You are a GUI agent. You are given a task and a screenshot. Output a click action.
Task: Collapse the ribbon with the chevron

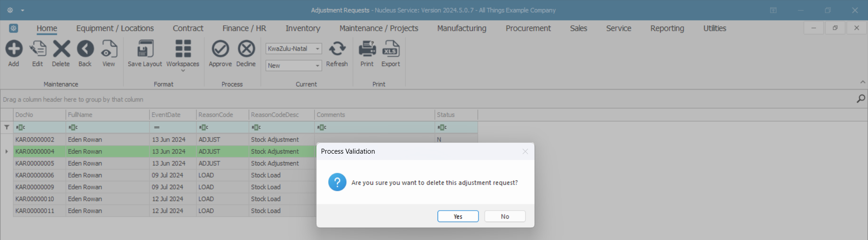(863, 82)
